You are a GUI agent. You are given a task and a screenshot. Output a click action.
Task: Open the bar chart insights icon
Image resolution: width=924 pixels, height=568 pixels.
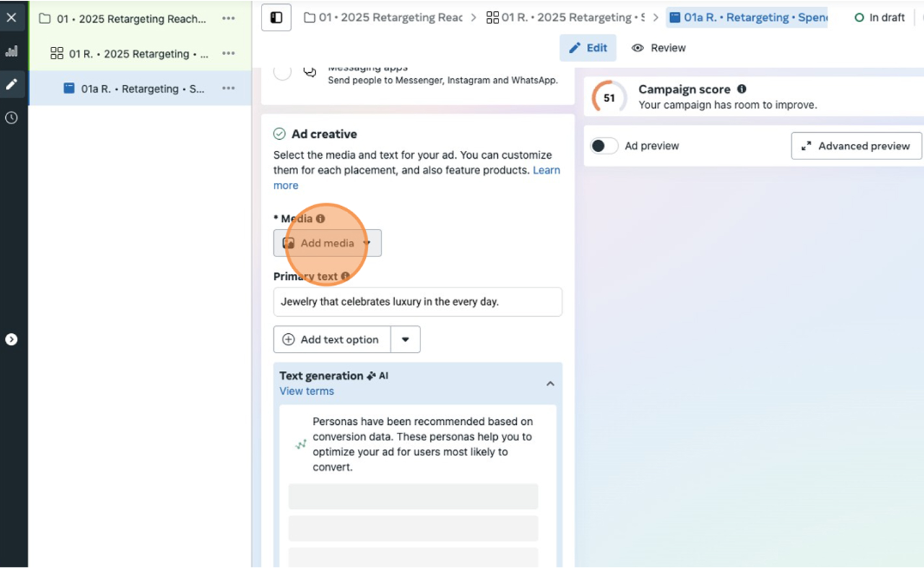(12, 51)
